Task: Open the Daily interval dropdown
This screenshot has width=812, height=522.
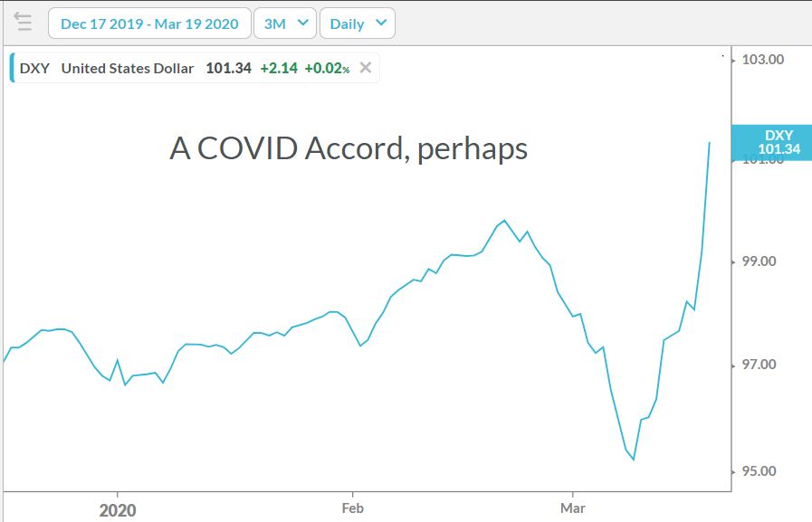Action: [x=357, y=24]
